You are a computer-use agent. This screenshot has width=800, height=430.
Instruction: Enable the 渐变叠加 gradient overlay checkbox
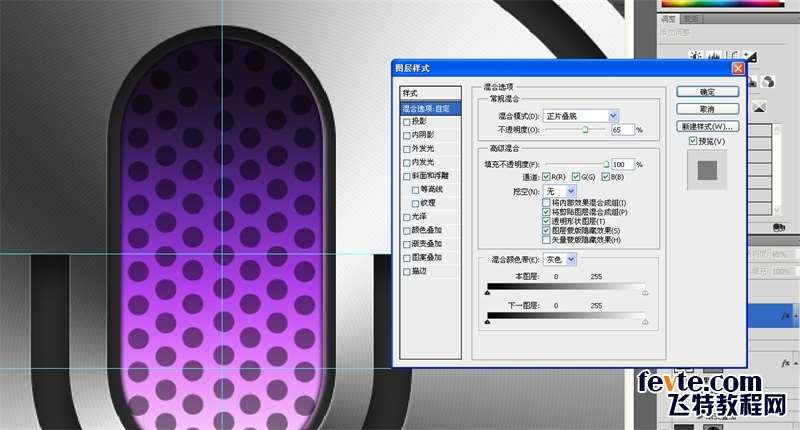point(407,245)
